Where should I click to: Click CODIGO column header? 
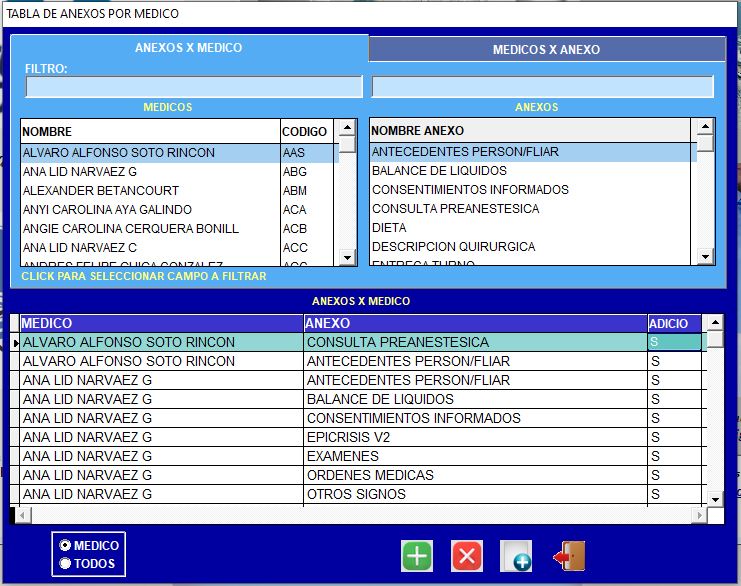point(307,131)
